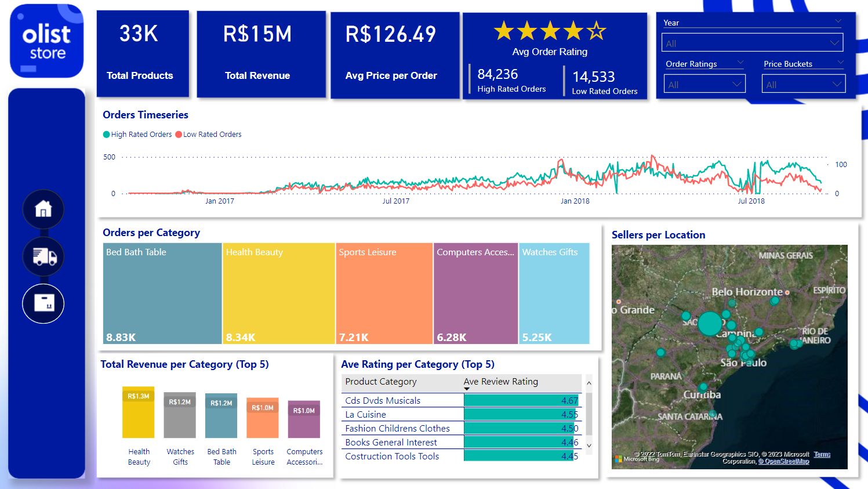
Task: Click the Sellers per Location title
Action: (659, 235)
